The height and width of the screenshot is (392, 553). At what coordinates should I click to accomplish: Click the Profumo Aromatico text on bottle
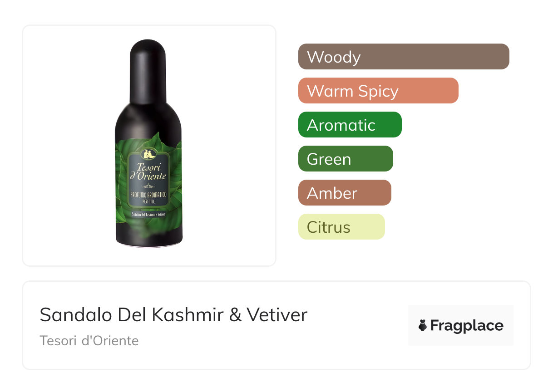click(148, 195)
